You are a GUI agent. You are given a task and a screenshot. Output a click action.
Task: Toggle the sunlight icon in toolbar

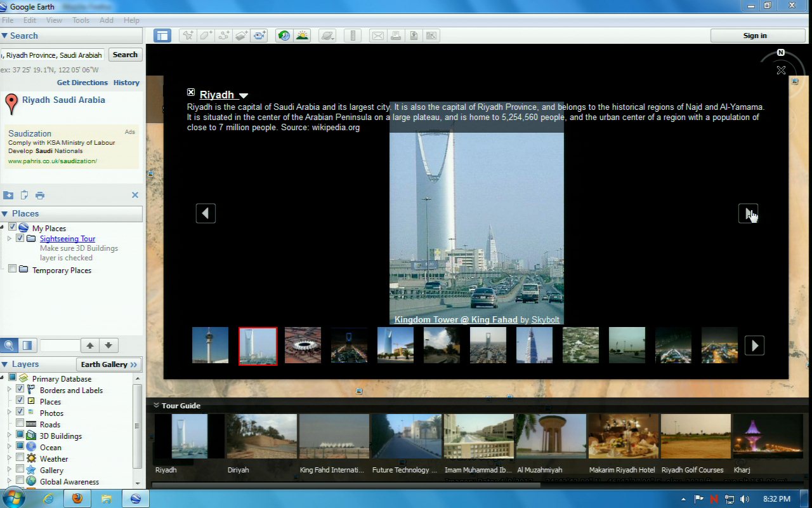tap(302, 36)
